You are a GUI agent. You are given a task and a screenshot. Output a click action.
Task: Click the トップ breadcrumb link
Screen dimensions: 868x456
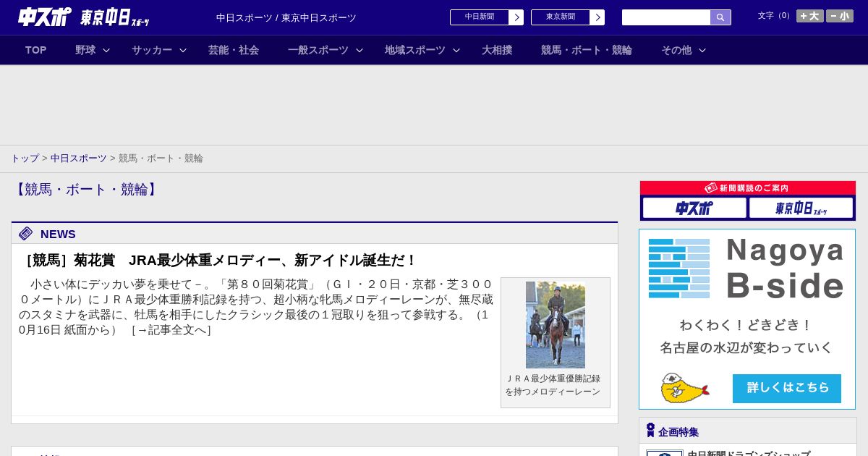click(25, 158)
